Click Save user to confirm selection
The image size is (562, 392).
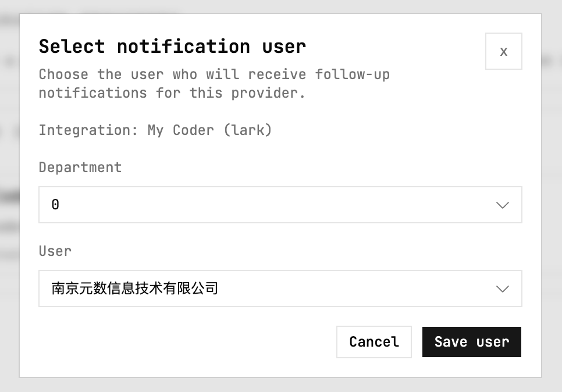(x=471, y=342)
